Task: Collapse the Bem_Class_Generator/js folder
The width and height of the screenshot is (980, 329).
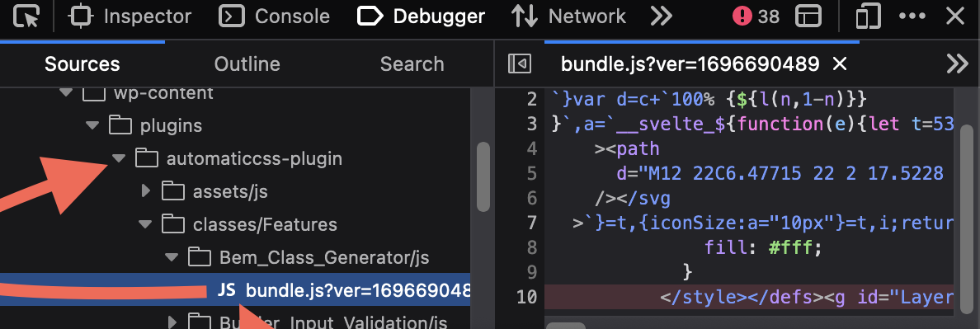Action: click(x=172, y=256)
